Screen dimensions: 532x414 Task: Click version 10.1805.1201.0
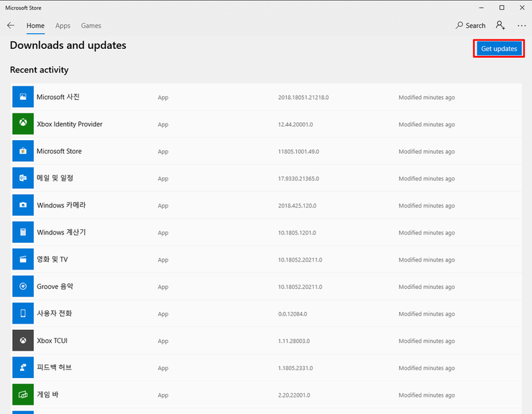(297, 233)
